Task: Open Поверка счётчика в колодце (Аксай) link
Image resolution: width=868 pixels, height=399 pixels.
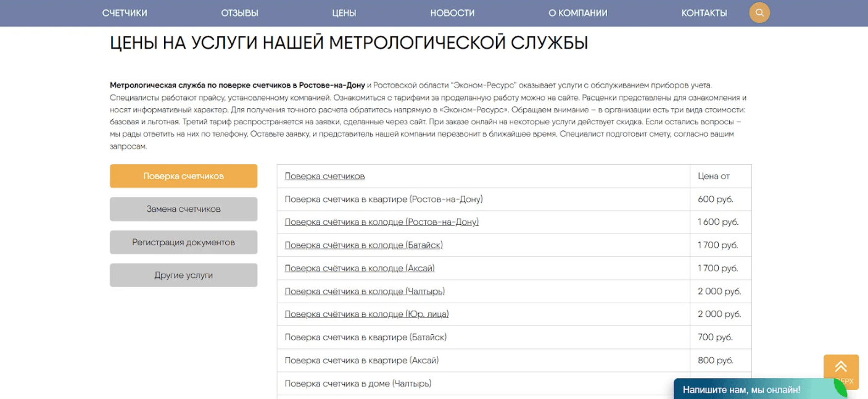Action: 360,268
